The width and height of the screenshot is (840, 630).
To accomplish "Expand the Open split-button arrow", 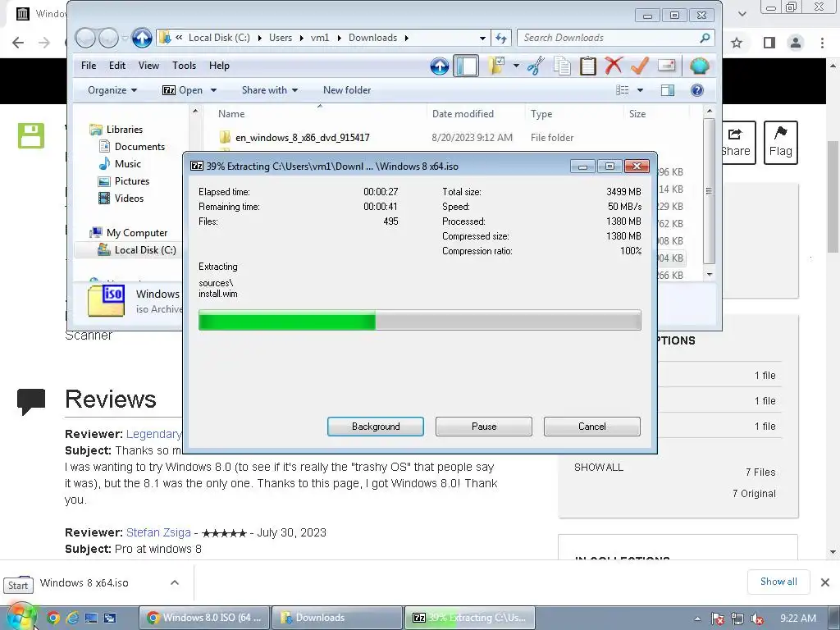I will click(x=213, y=90).
